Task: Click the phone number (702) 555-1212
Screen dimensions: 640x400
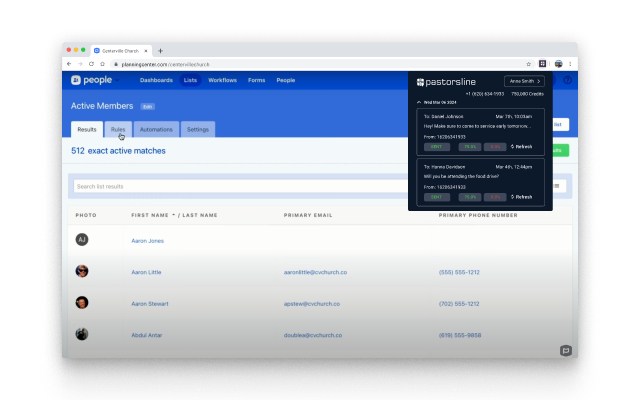Action: coord(459,304)
